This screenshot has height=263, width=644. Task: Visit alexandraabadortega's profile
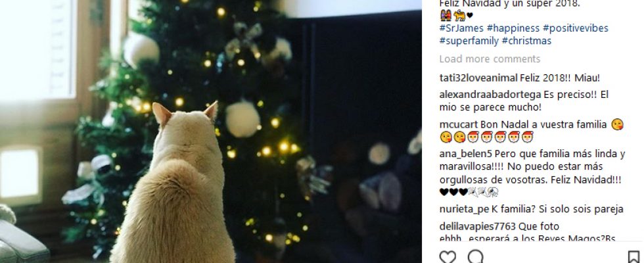[490, 95]
